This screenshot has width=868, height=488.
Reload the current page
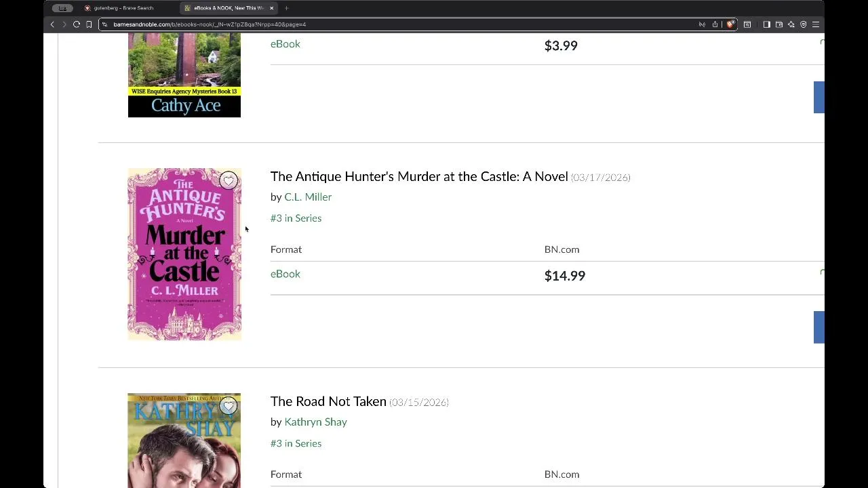tap(77, 24)
